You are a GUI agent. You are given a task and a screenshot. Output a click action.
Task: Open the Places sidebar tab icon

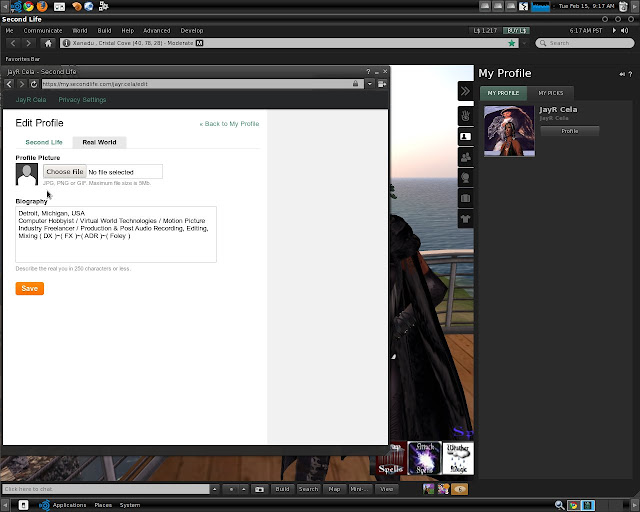[465, 178]
